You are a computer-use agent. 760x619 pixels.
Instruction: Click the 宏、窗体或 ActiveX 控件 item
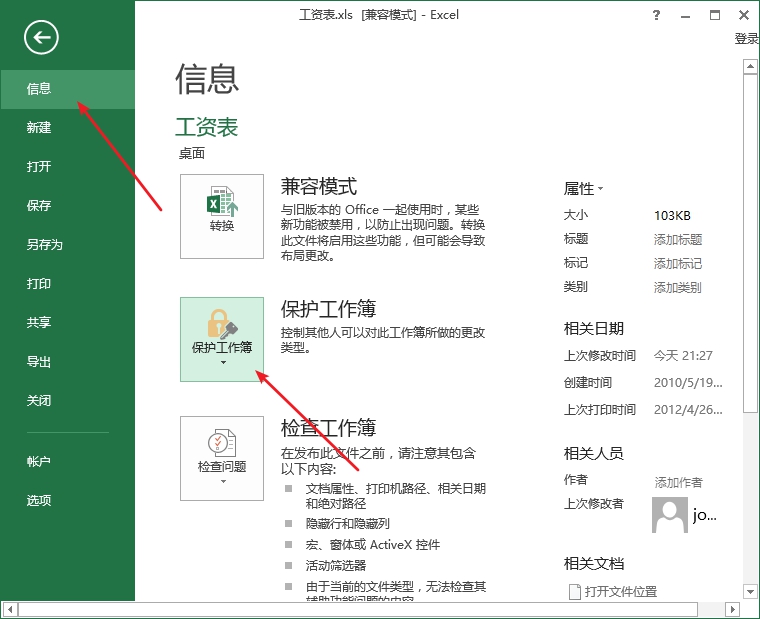[x=373, y=545]
